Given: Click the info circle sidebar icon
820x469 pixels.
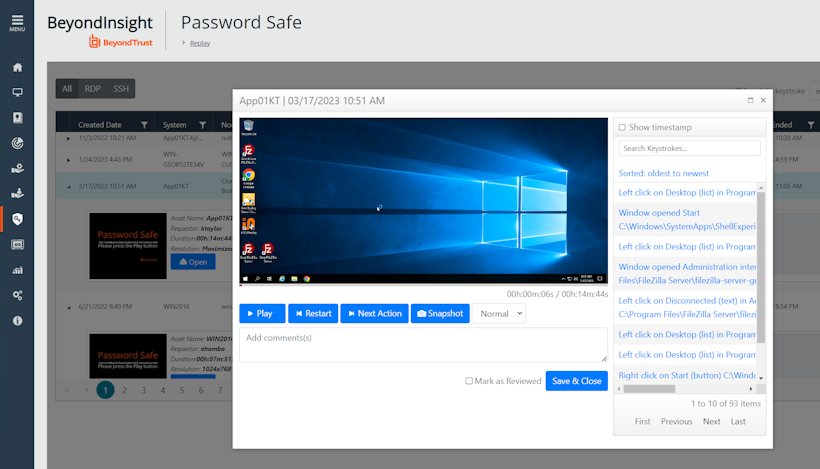Looking at the screenshot, I should pyautogui.click(x=17, y=321).
